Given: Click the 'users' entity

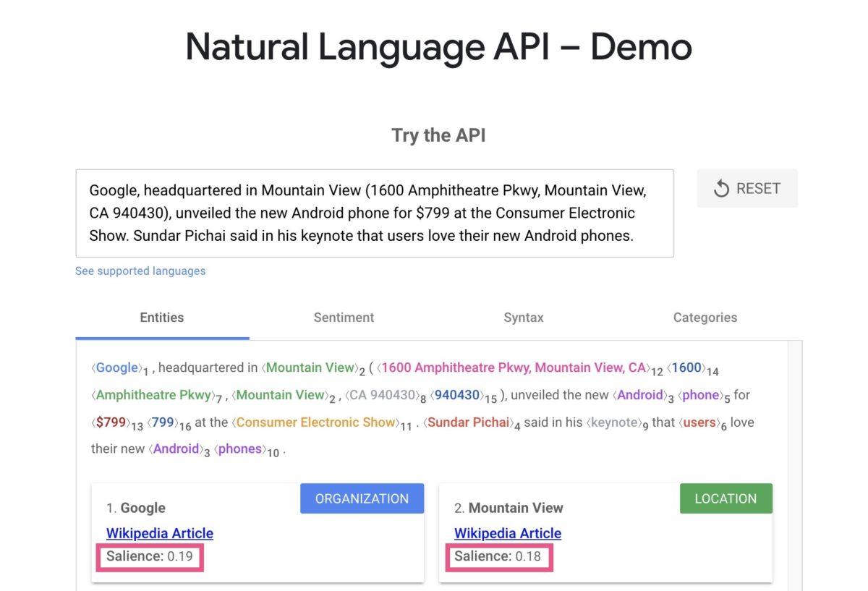Looking at the screenshot, I should point(699,422).
